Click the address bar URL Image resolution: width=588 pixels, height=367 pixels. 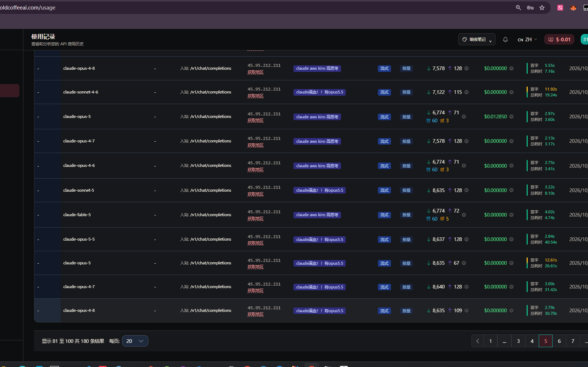pyautogui.click(x=28, y=8)
